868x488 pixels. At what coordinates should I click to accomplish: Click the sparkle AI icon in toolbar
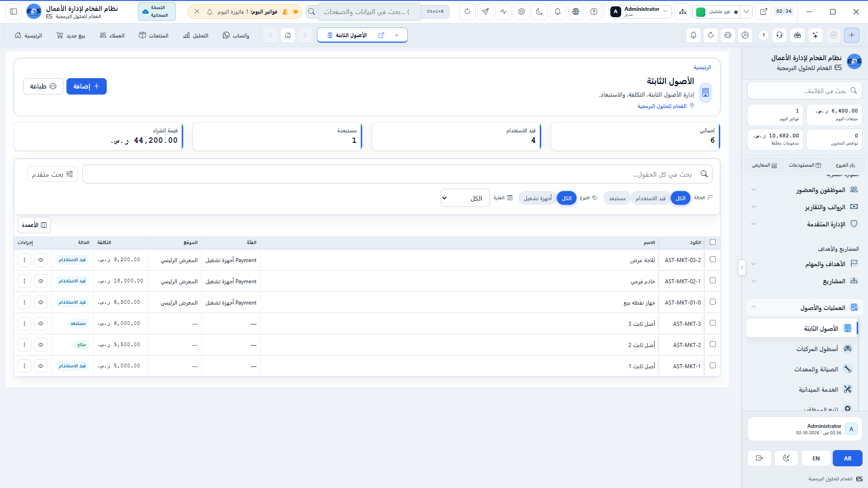pos(815,35)
